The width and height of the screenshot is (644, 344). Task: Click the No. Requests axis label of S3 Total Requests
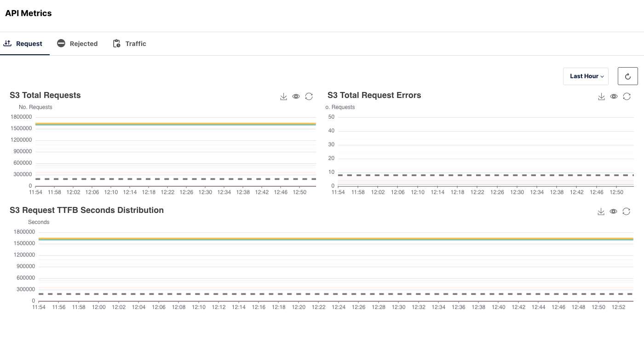[x=35, y=107]
